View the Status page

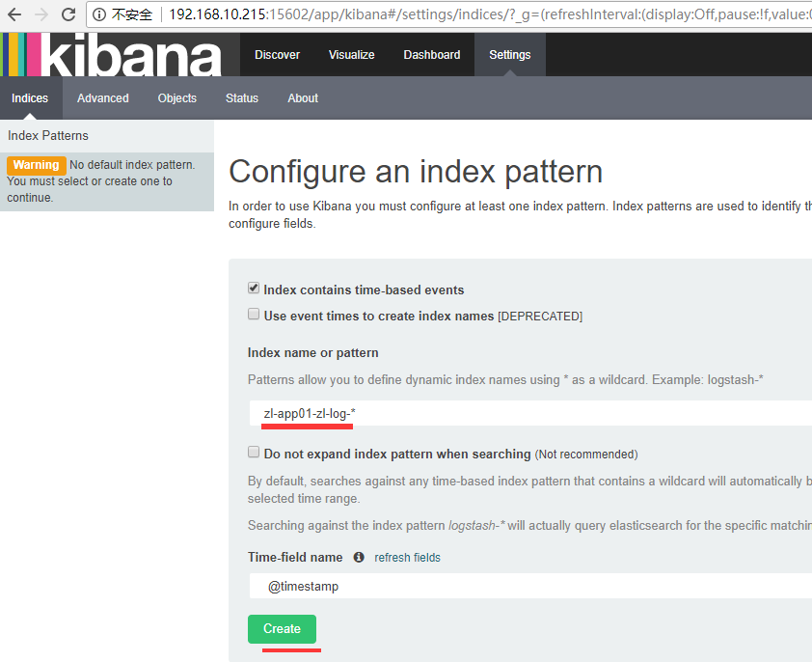click(x=242, y=98)
